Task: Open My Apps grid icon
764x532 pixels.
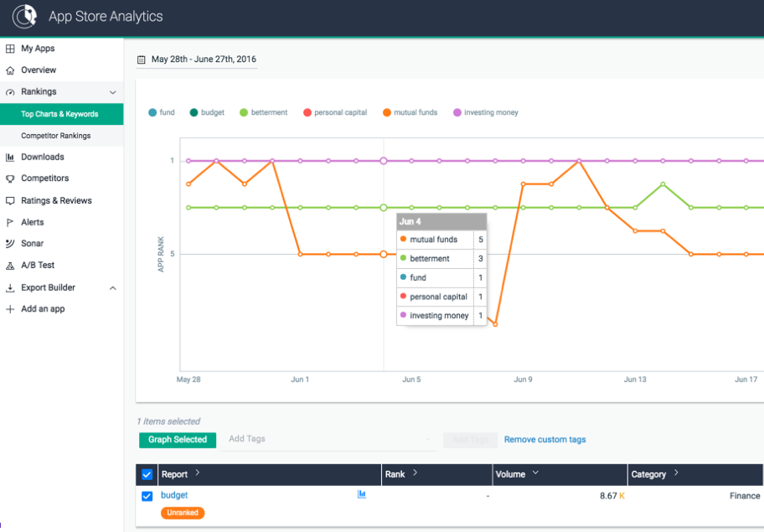Action: 10,49
